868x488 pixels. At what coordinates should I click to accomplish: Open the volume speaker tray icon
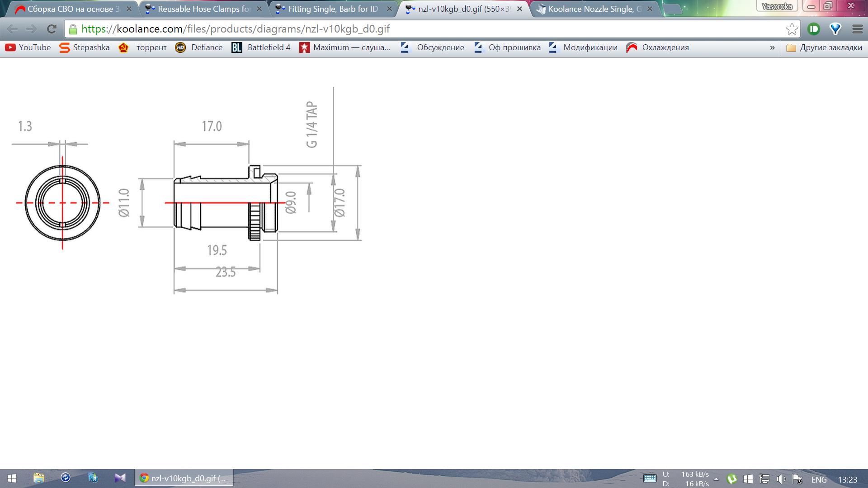(x=781, y=479)
